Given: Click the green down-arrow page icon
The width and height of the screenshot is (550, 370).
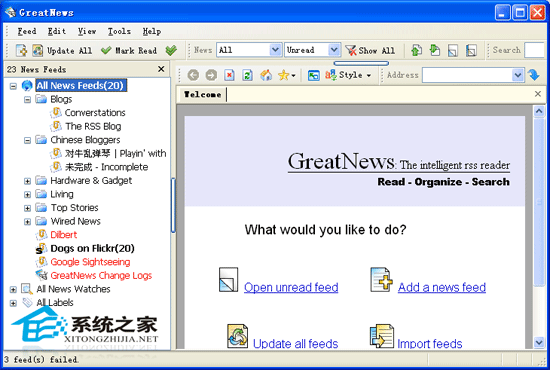Looking at the screenshot, I should 435,51.
